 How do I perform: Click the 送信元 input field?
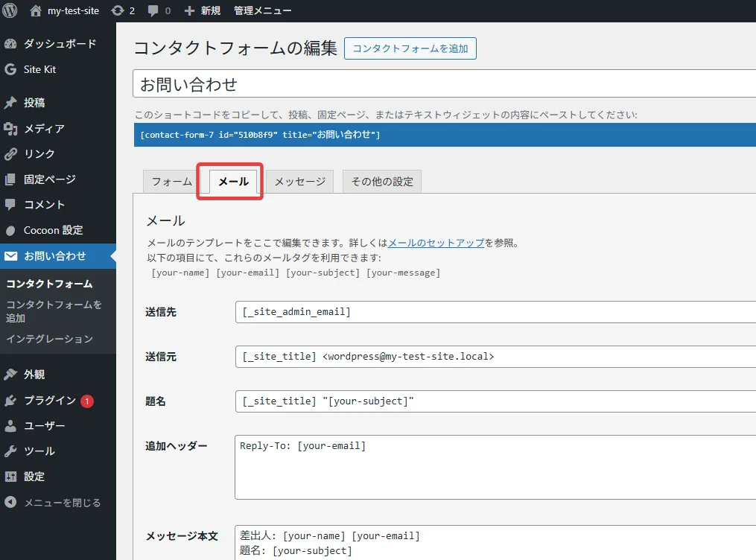495,357
